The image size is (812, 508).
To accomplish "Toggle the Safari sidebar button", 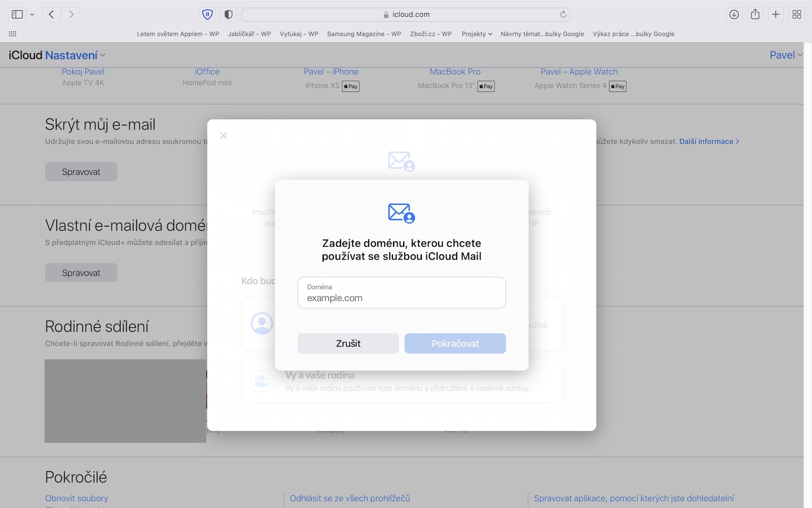I will [x=17, y=15].
